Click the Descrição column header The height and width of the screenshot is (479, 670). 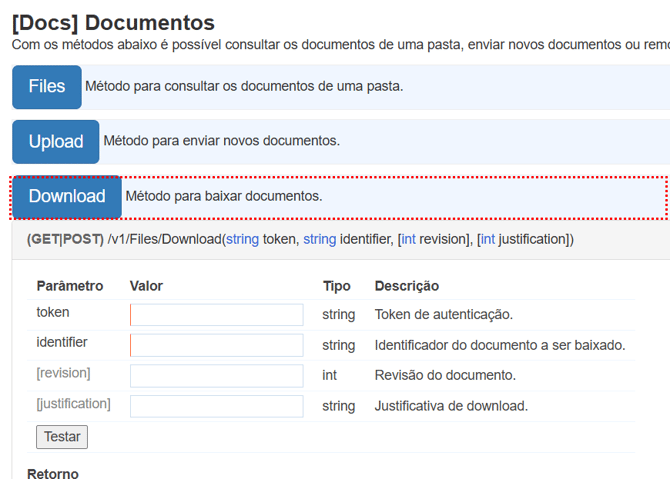406,286
